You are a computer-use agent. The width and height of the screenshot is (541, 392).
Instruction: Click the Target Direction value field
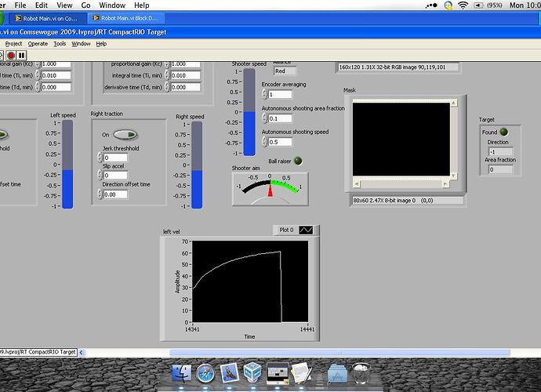coord(501,151)
